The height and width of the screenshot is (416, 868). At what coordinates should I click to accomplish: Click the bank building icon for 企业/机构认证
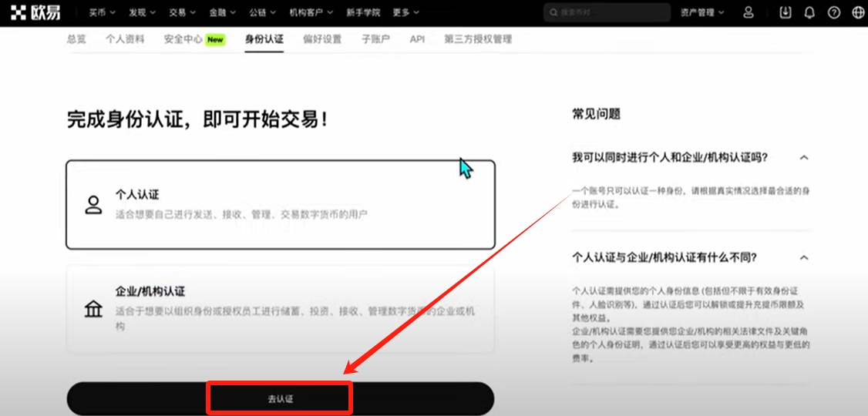[93, 310]
